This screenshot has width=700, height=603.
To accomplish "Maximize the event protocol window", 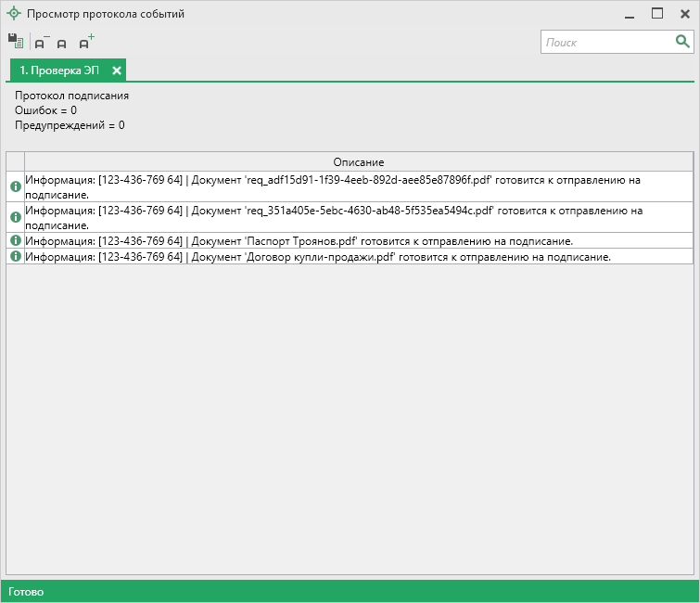I will tap(657, 14).
